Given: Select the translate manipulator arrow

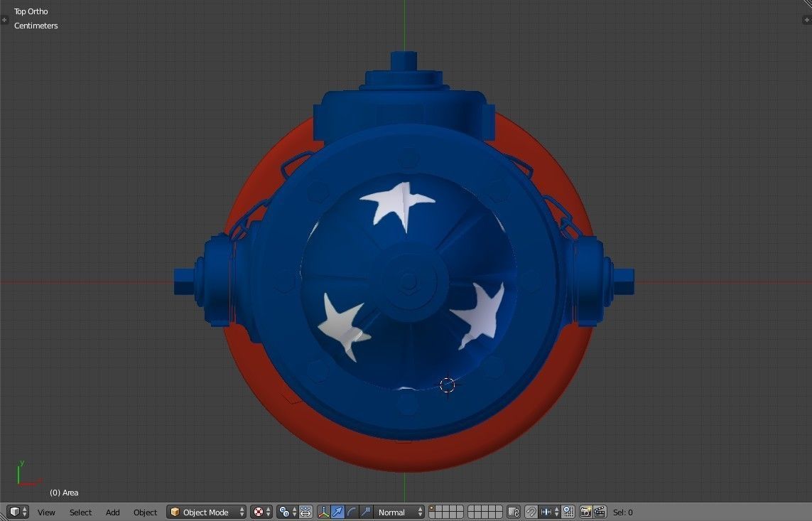Looking at the screenshot, I should pyautogui.click(x=337, y=512).
